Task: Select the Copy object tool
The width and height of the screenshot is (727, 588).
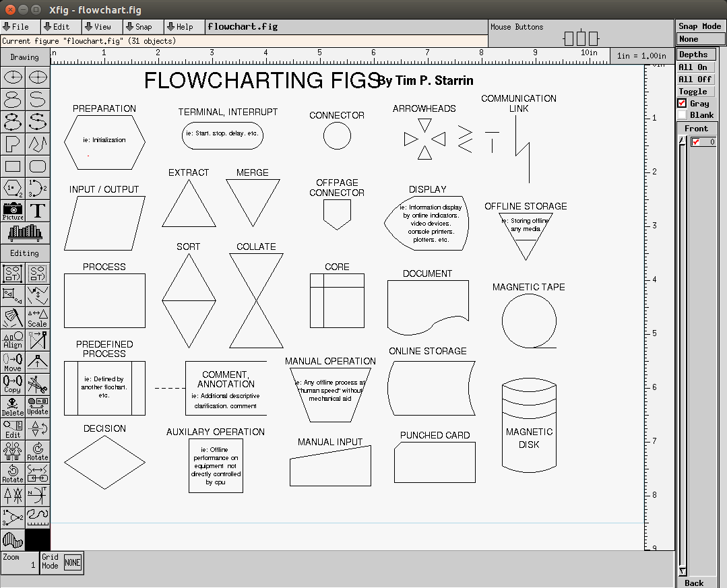Action: click(x=13, y=385)
